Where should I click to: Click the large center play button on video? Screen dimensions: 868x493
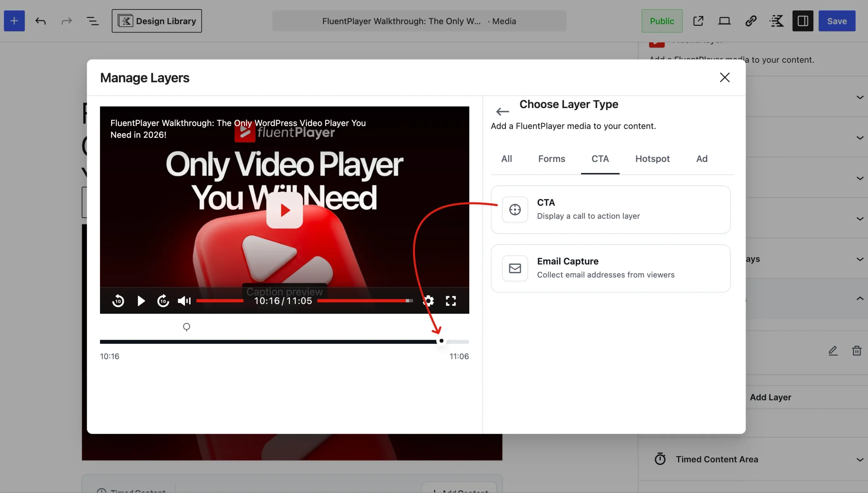pos(284,210)
